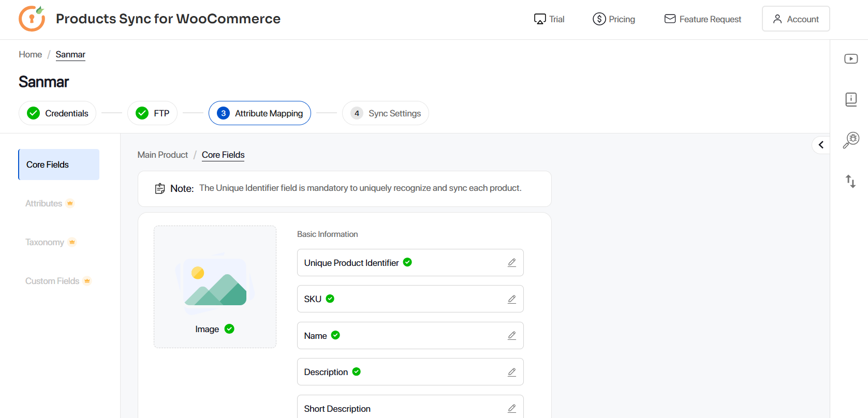Open the Pricing page link
The image size is (868, 418).
(x=614, y=19)
